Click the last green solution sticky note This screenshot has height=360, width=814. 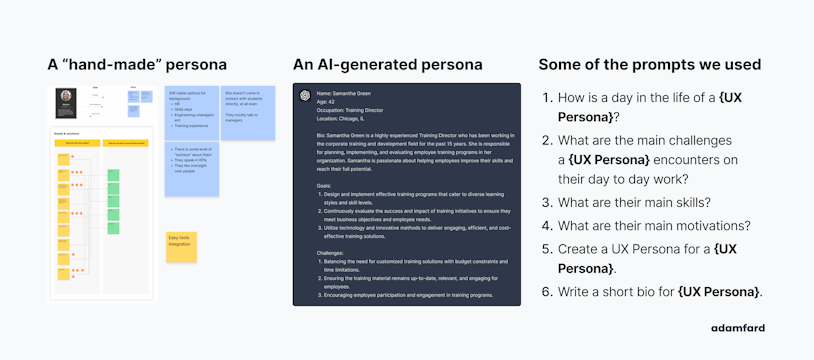pyautogui.click(x=113, y=228)
